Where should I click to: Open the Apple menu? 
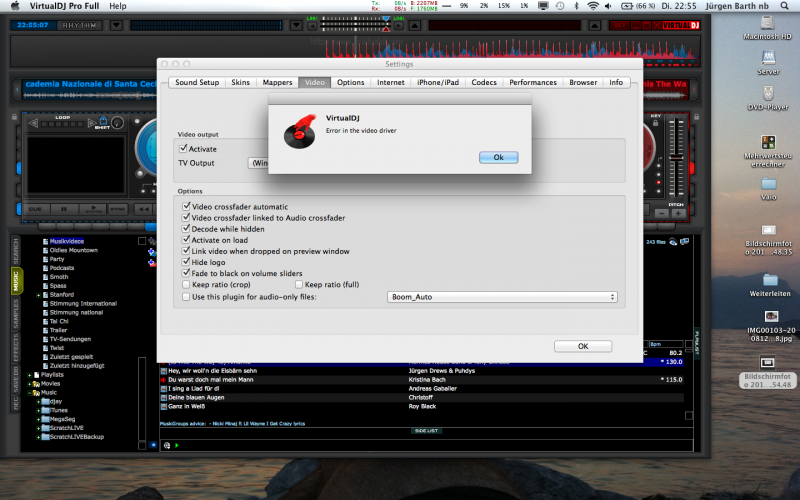[x=15, y=6]
